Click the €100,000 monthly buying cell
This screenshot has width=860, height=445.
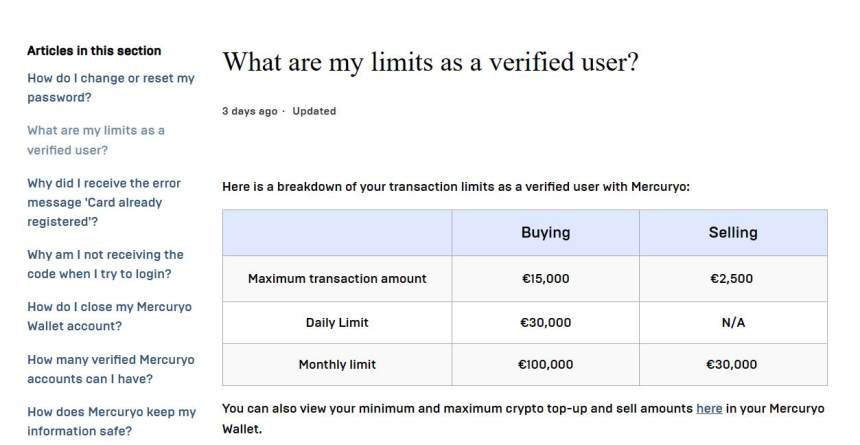(x=545, y=365)
